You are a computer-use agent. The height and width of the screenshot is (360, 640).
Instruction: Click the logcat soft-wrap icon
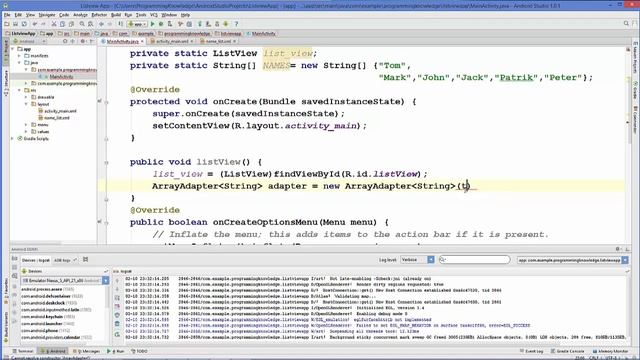117,298
